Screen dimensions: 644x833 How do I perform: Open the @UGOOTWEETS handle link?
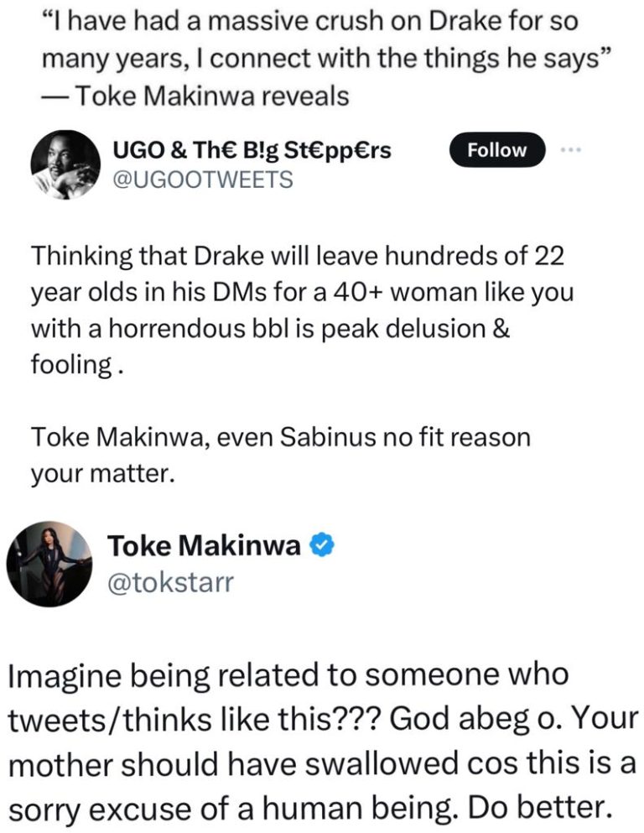point(203,179)
